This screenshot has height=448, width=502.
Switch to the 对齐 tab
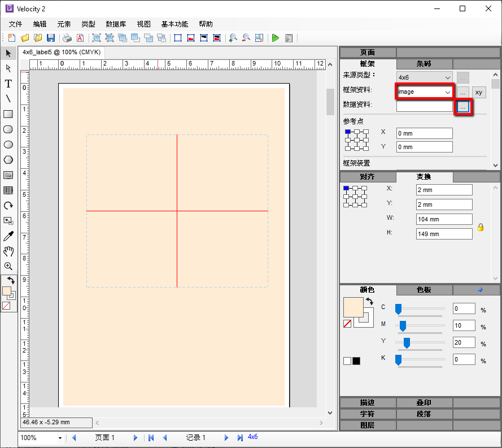tap(368, 177)
